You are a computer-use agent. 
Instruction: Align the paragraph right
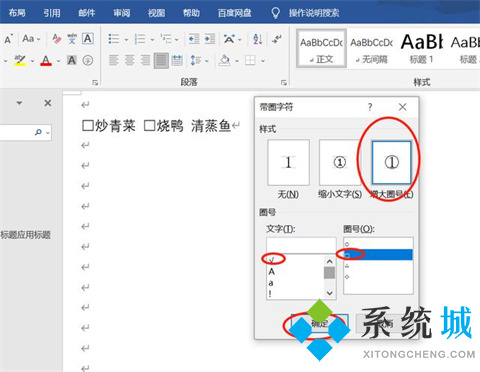[145, 60]
